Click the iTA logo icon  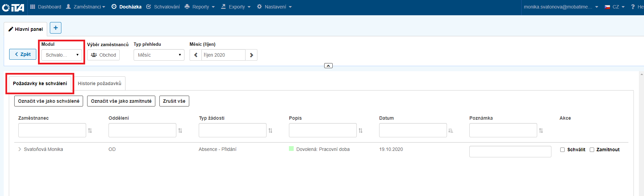[13, 7]
